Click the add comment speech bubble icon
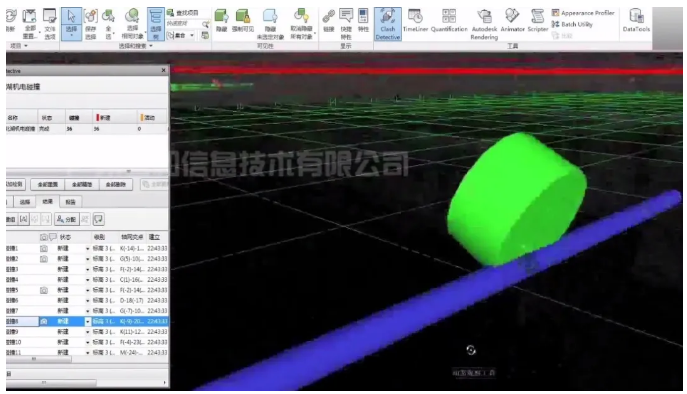The image size is (687, 394). (x=99, y=219)
